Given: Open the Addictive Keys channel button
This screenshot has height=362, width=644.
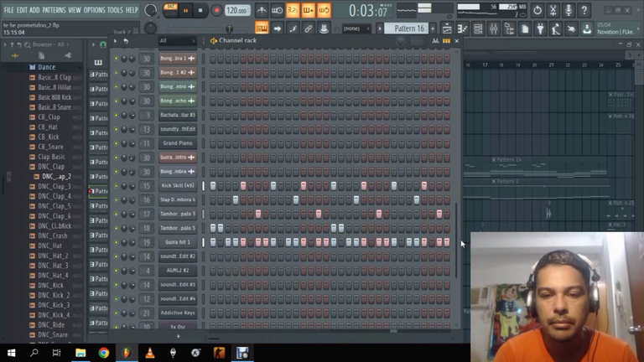Looking at the screenshot, I should tap(178, 313).
